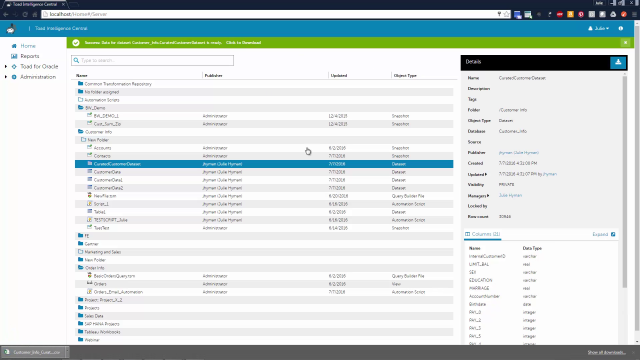Viewport: 640px width, 360px height.
Task: Select the Cust_Sum_Zip snapshot row
Action: click(x=264, y=124)
